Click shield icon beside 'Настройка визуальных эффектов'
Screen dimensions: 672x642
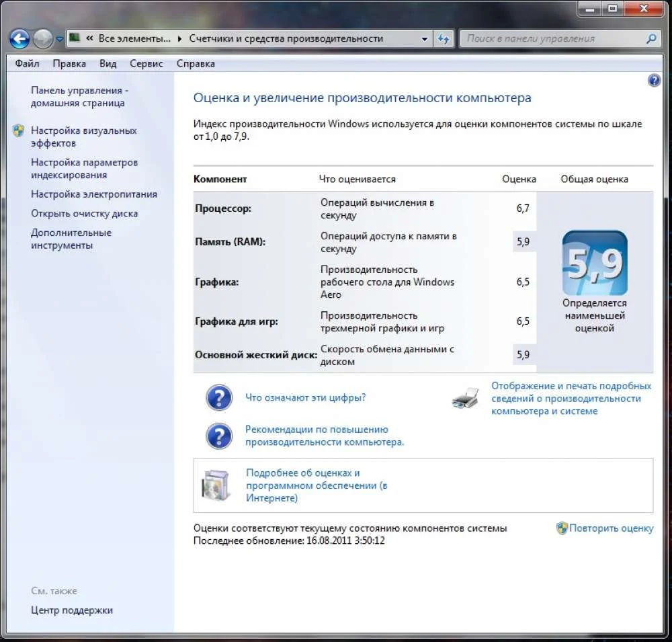tap(18, 130)
